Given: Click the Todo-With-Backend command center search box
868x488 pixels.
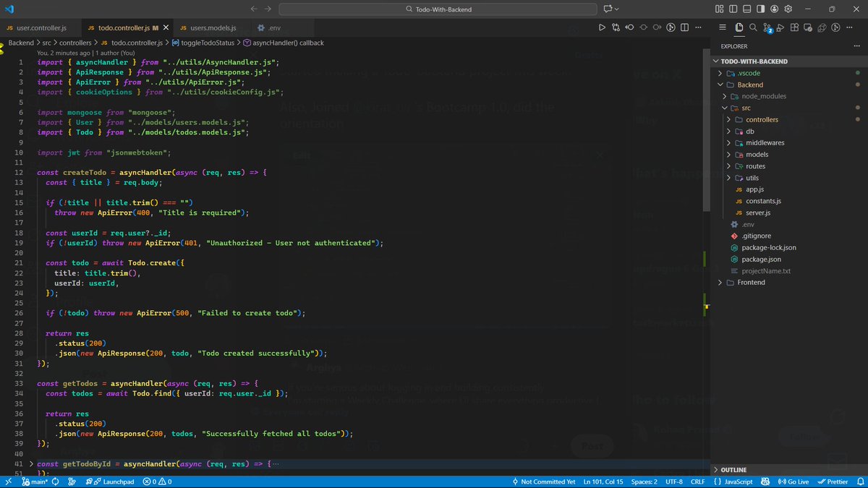Looking at the screenshot, I should 437,9.
